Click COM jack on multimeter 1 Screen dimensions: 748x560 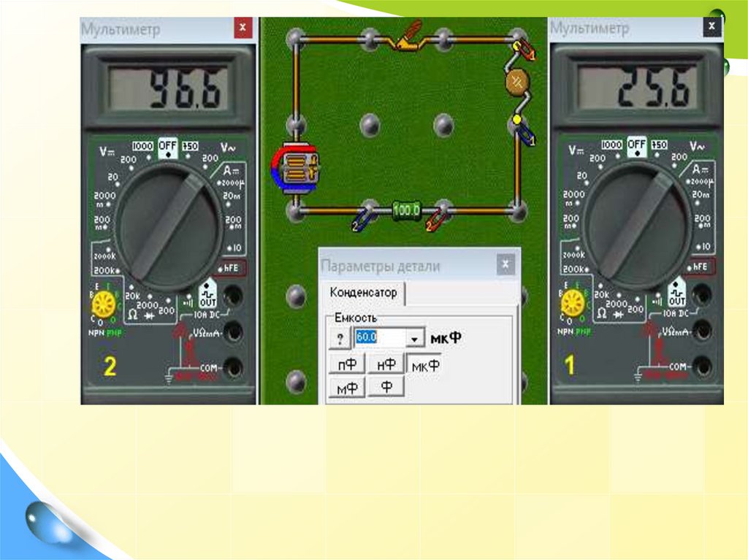click(703, 367)
